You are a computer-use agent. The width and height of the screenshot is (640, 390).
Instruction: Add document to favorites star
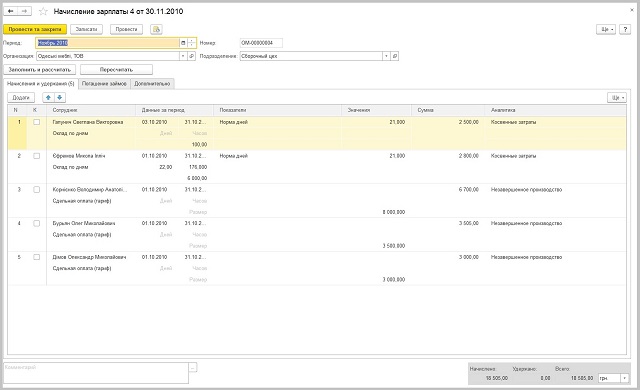43,12
